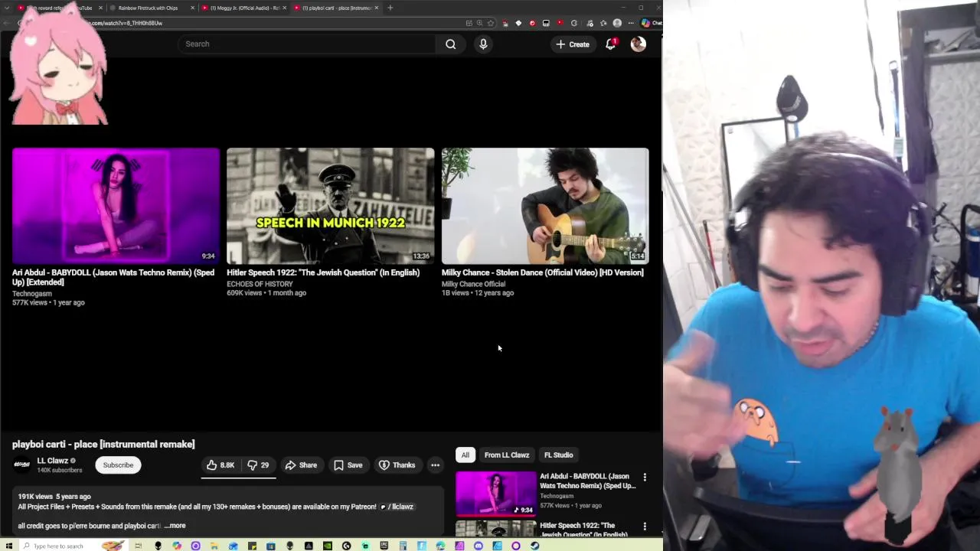The height and width of the screenshot is (551, 980).
Task: Open the LL Clawz channel avatar
Action: point(22,465)
